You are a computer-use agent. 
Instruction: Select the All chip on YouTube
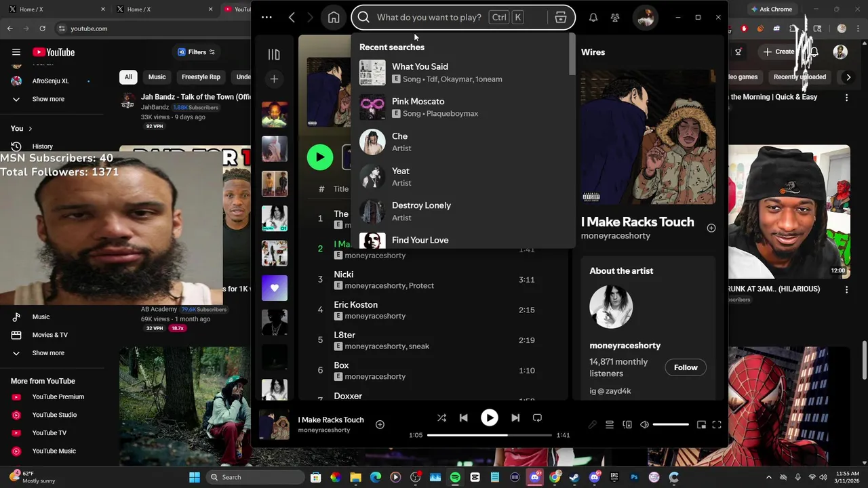tap(128, 77)
